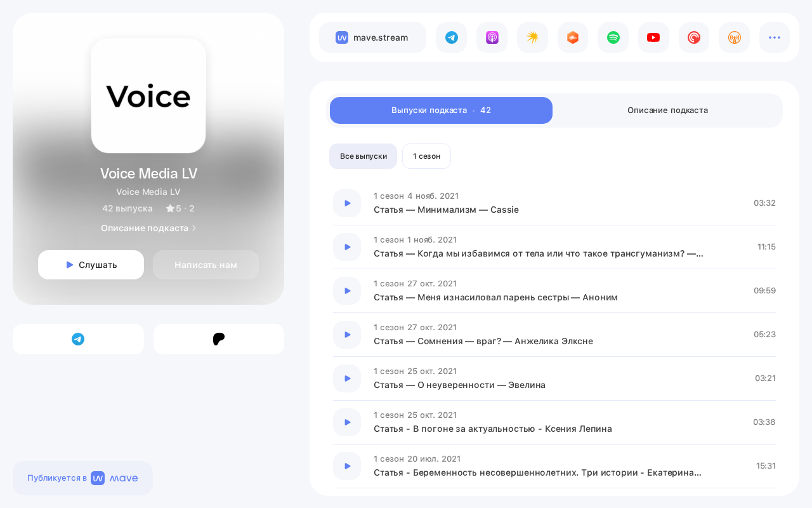Click the 'Слушать' button
Viewport: 812px width, 508px height.
coord(91,265)
